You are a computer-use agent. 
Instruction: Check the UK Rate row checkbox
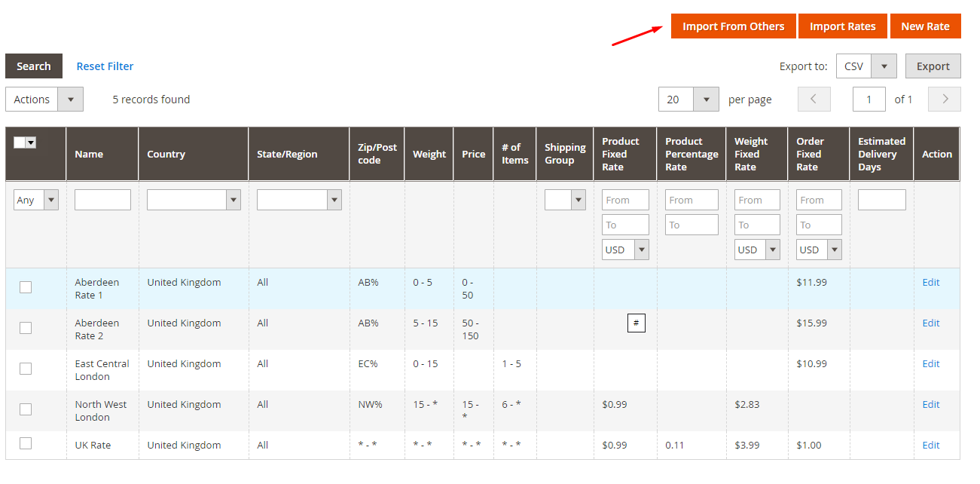click(26, 443)
